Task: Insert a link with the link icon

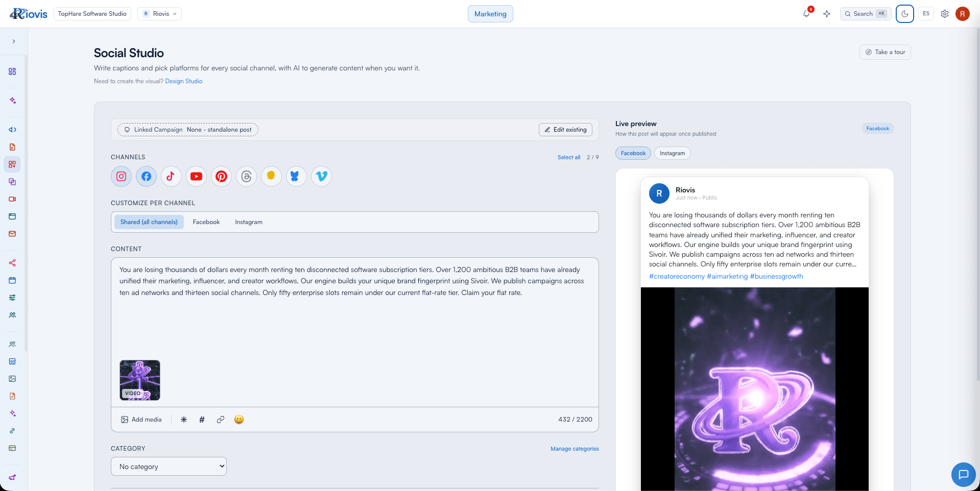Action: [221, 420]
